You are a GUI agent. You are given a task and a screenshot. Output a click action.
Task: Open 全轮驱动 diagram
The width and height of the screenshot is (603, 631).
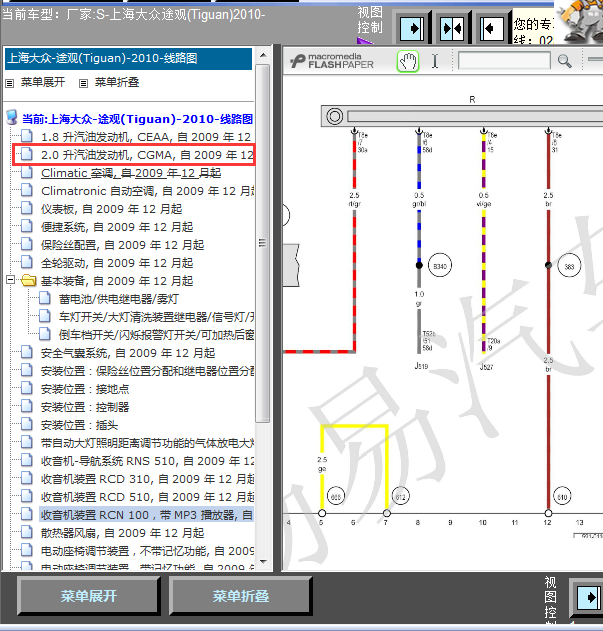(117, 263)
